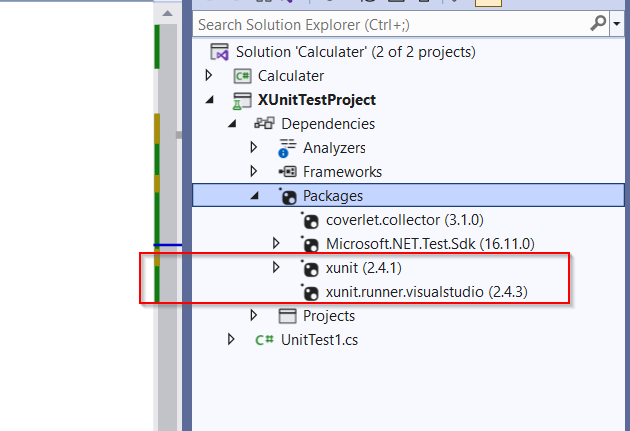Expand the Calculater project node
This screenshot has width=630, height=431.
(209, 75)
